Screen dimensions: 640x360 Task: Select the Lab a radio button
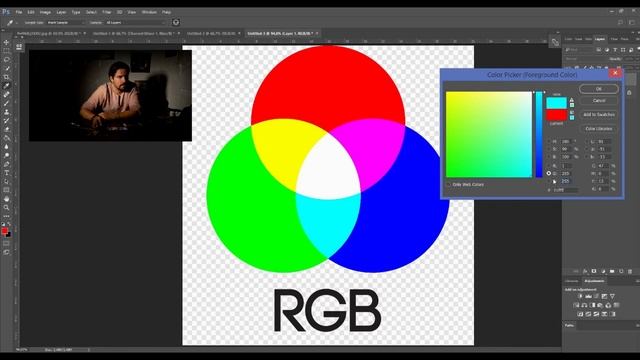(587, 149)
